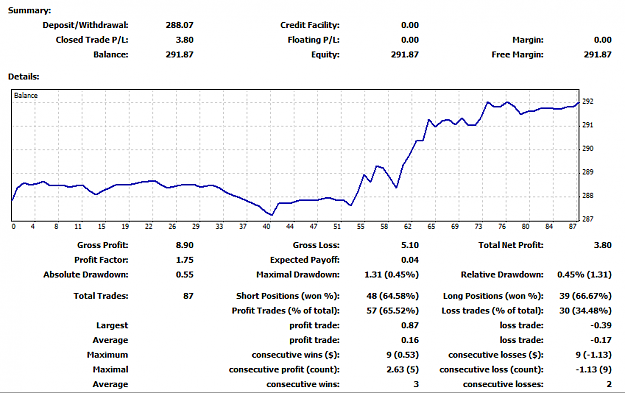
Task: Click largest loss trade value -0.39
Action: coord(601,326)
